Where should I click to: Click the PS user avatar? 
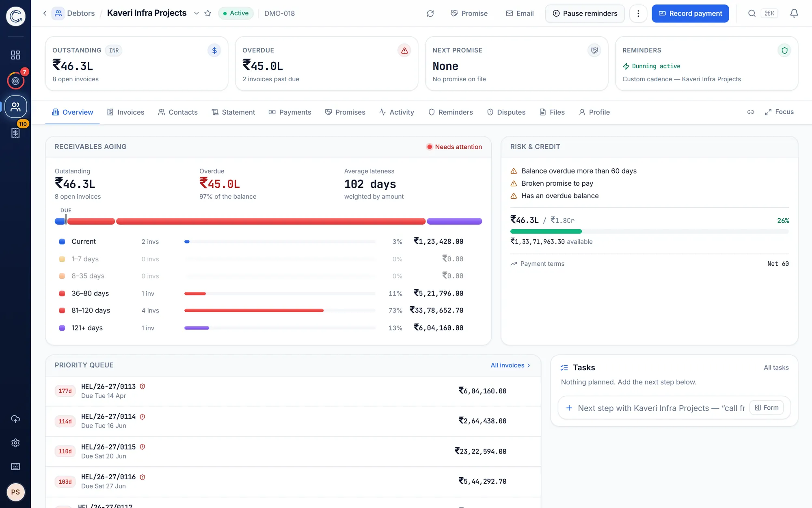click(15, 492)
